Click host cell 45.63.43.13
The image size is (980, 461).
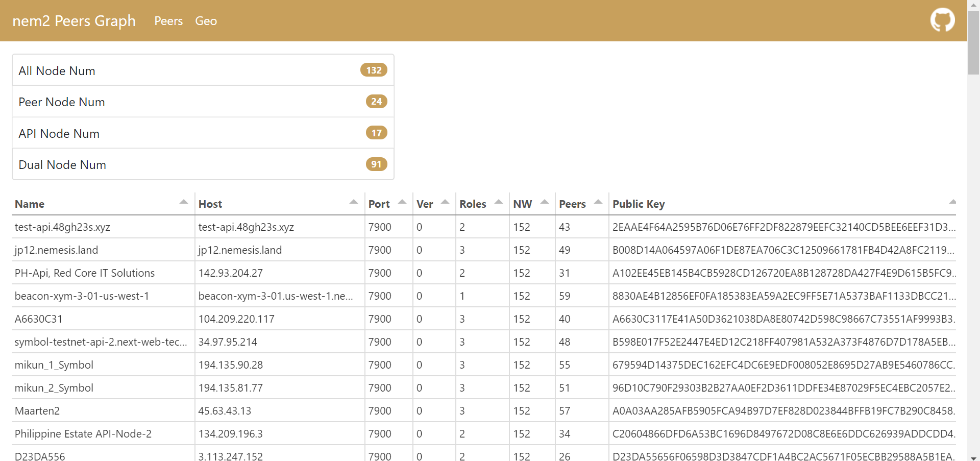click(280, 410)
